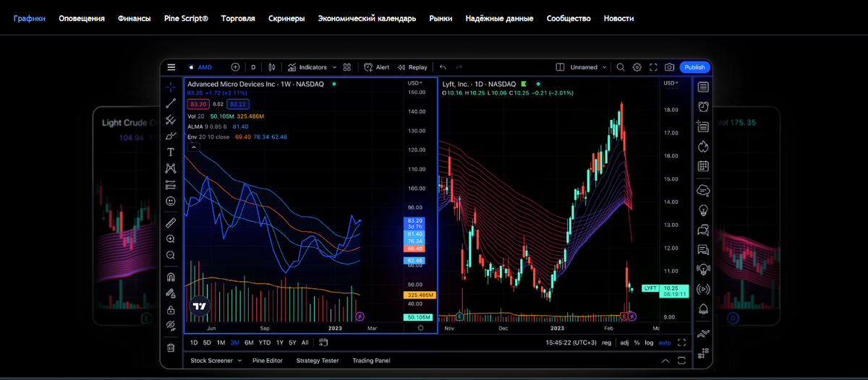Click the Alert button
The image size is (868, 380).
tap(377, 67)
